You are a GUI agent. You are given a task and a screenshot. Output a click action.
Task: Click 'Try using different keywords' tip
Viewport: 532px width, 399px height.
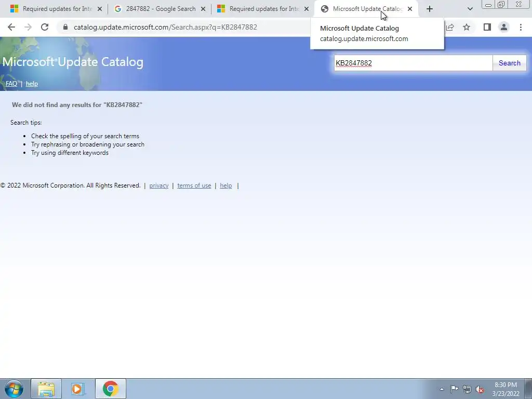[70, 153]
